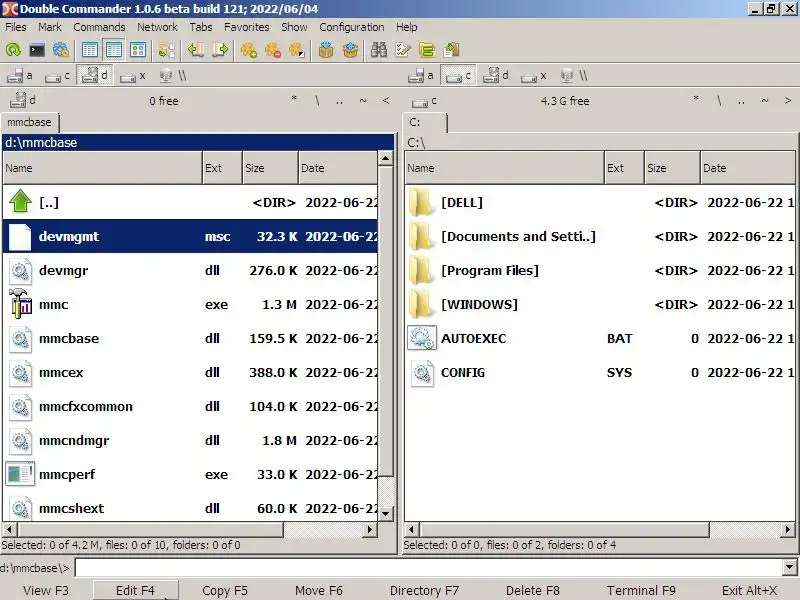Select the mmc exe file row
The image size is (800, 600).
click(x=190, y=305)
